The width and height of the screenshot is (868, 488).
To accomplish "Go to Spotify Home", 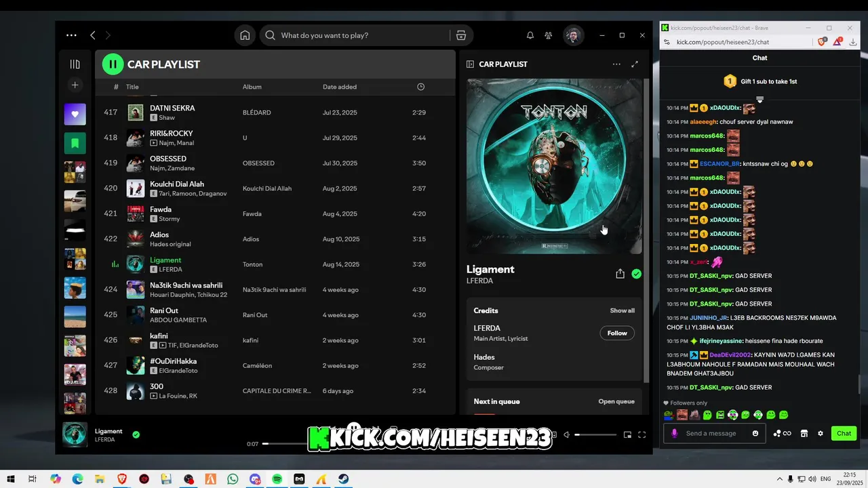I will [x=245, y=35].
